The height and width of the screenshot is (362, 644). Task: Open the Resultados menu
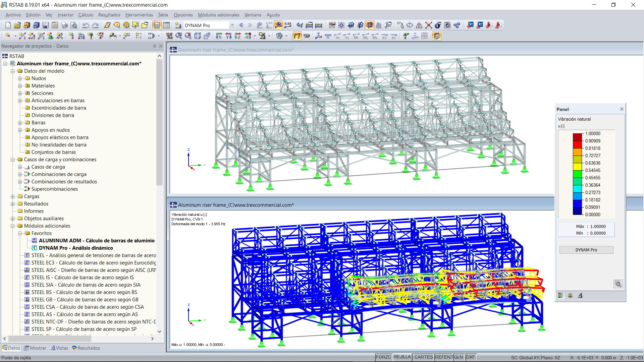[109, 15]
